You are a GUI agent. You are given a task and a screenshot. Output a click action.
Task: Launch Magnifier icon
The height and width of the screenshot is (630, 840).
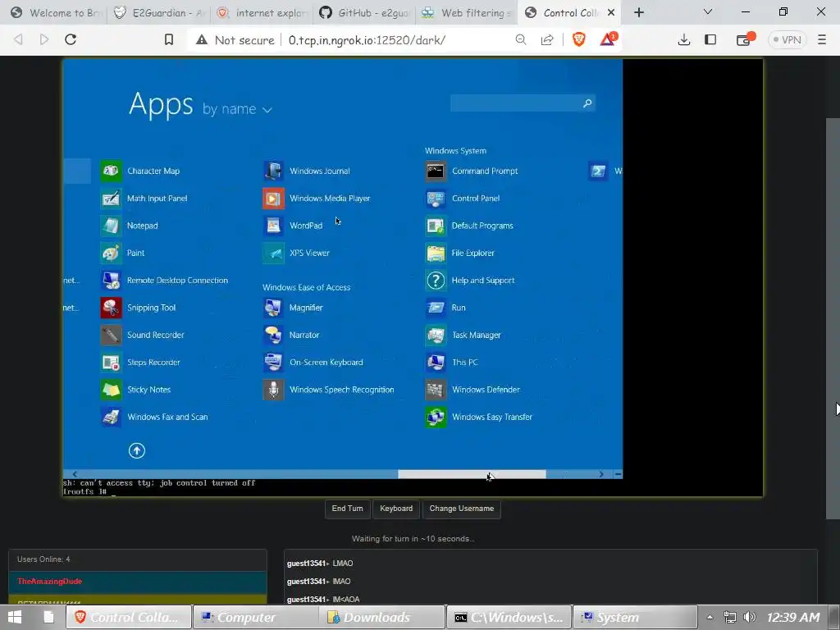point(273,308)
